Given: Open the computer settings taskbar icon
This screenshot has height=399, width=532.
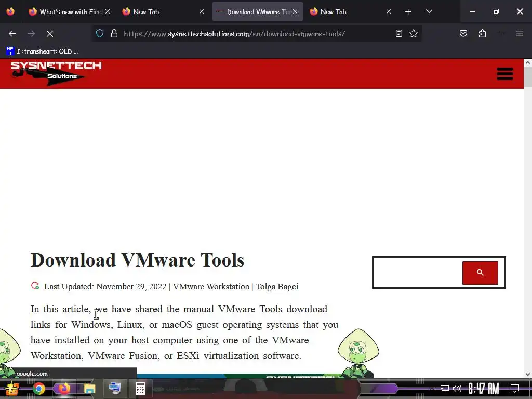Looking at the screenshot, I should tap(115, 389).
